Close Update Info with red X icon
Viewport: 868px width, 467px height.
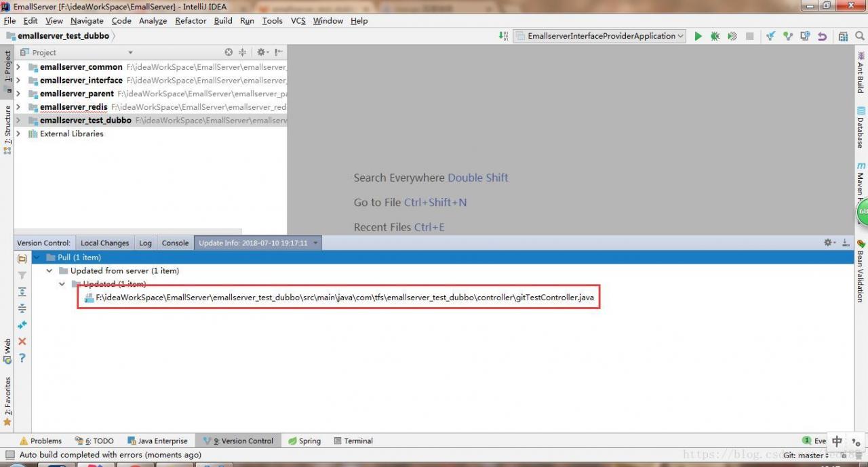(22, 341)
